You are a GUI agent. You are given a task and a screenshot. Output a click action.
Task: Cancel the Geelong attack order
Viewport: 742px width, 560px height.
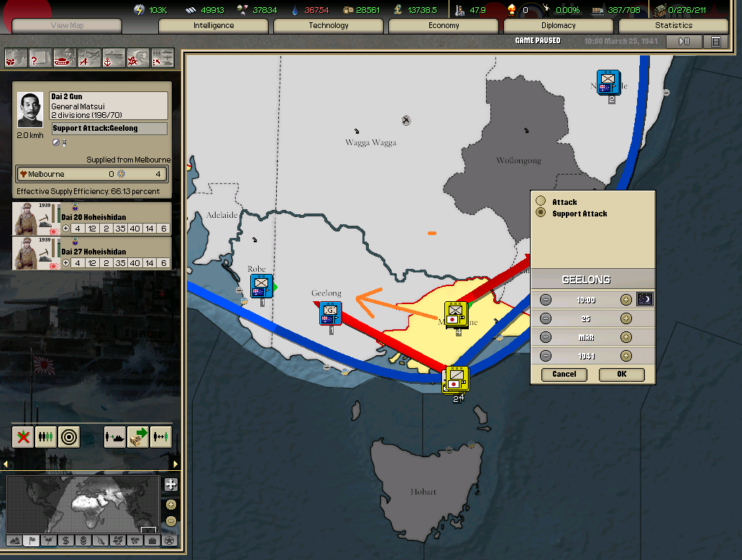pyautogui.click(x=564, y=374)
